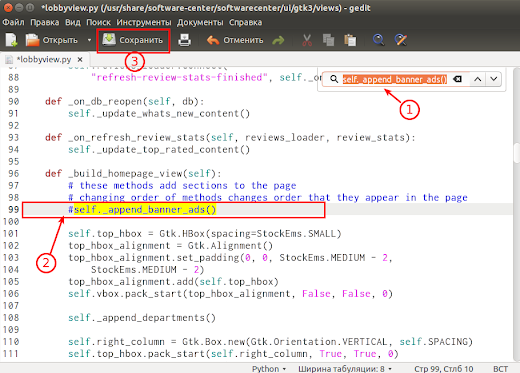This screenshot has width=520, height=373.
Task: Click the Открыть folder icon
Action: click(x=32, y=40)
